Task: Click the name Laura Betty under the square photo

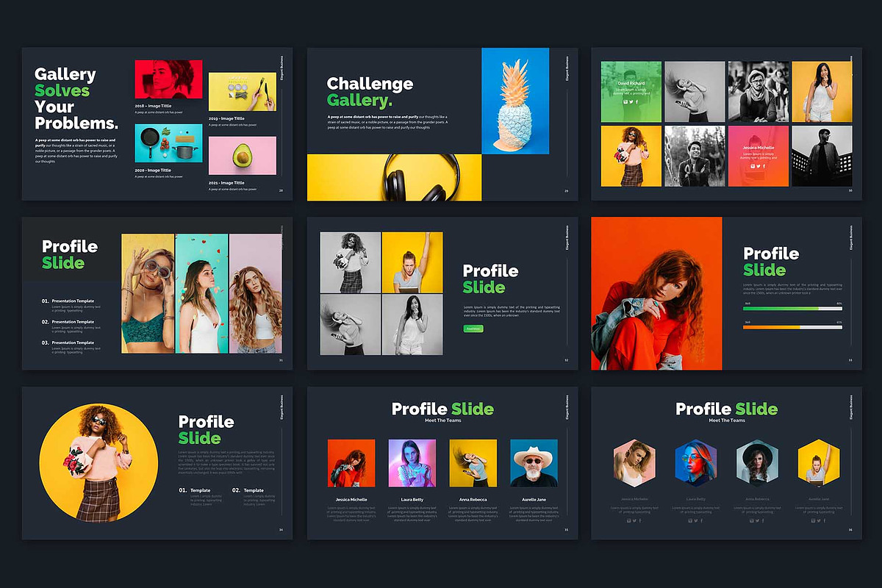Action: click(412, 499)
